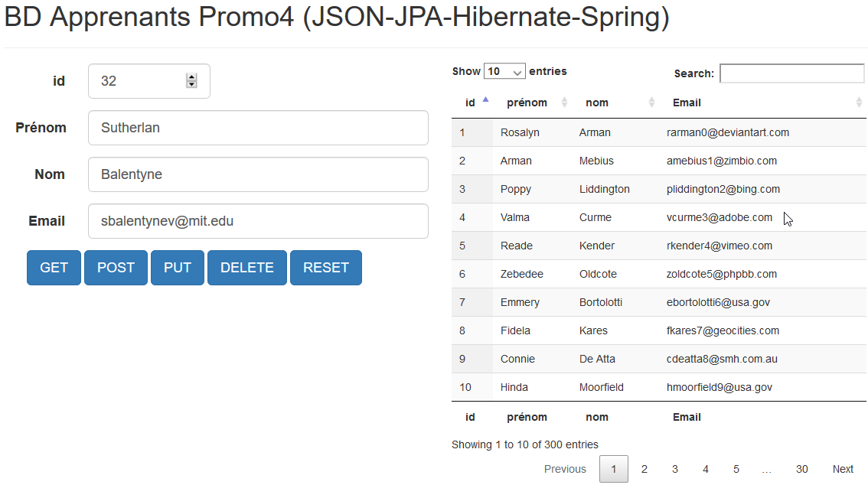Jump to page 30 of entries

[x=801, y=468]
